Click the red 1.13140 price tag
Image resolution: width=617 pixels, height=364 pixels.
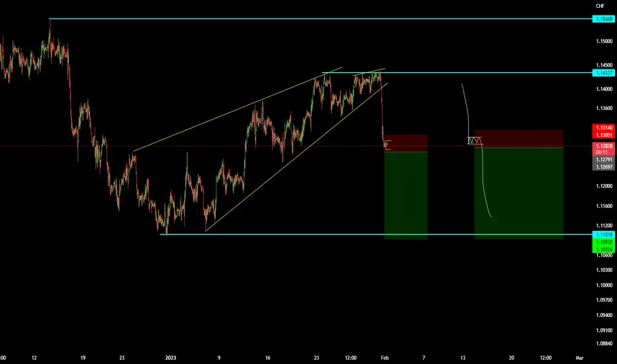click(x=604, y=128)
